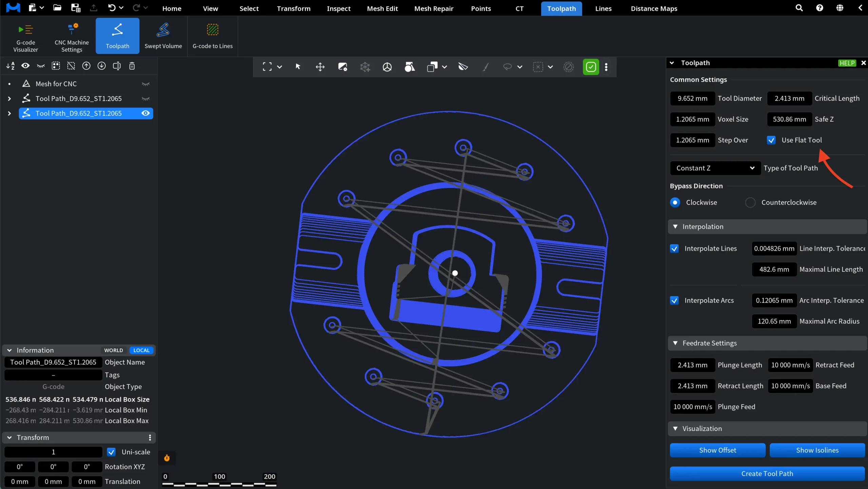Click the Show Offset button
This screenshot has height=489, width=868.
tap(717, 450)
